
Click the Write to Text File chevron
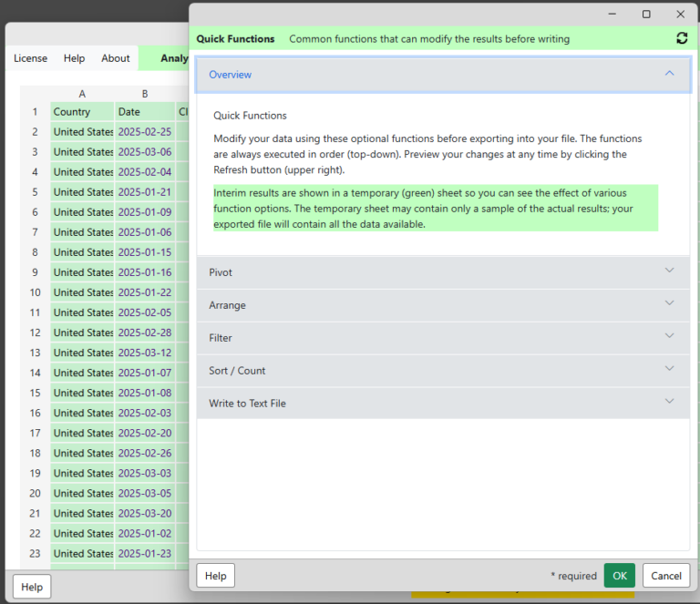(669, 401)
